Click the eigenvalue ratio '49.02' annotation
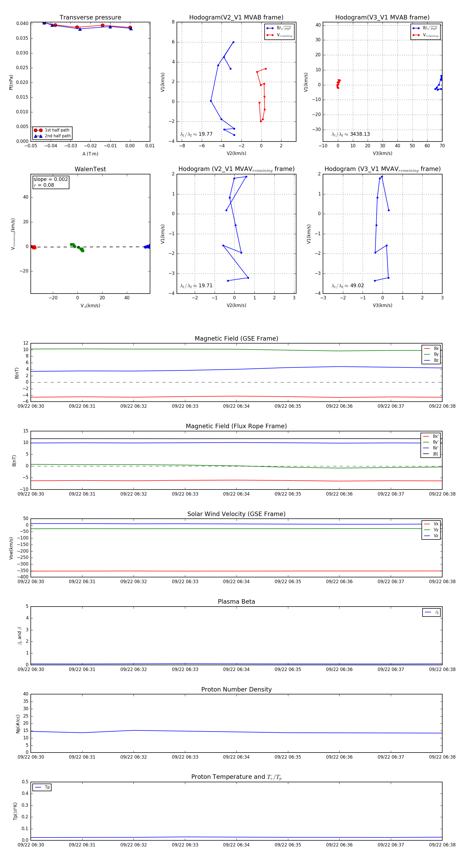The image size is (473, 868). [347, 286]
